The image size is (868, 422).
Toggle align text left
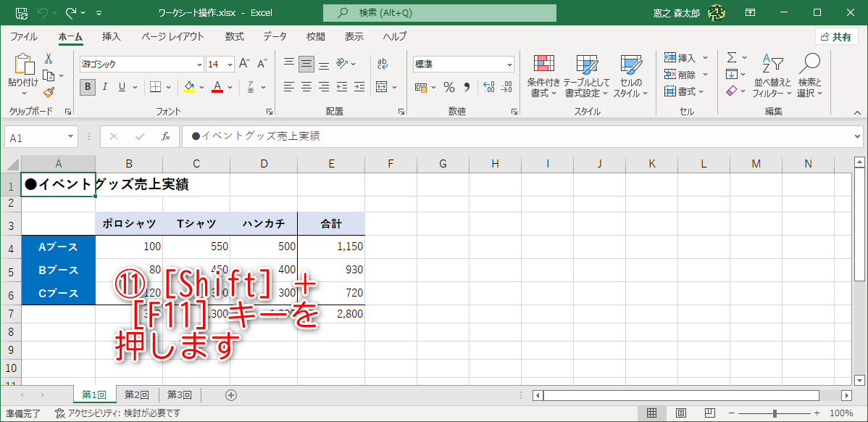[288, 87]
